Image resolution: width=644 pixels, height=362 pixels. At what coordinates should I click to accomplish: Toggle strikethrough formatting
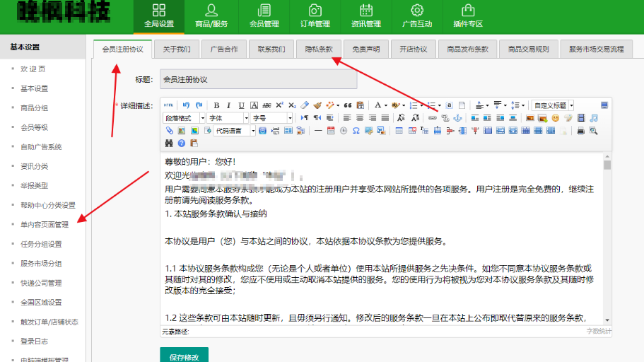tap(267, 105)
